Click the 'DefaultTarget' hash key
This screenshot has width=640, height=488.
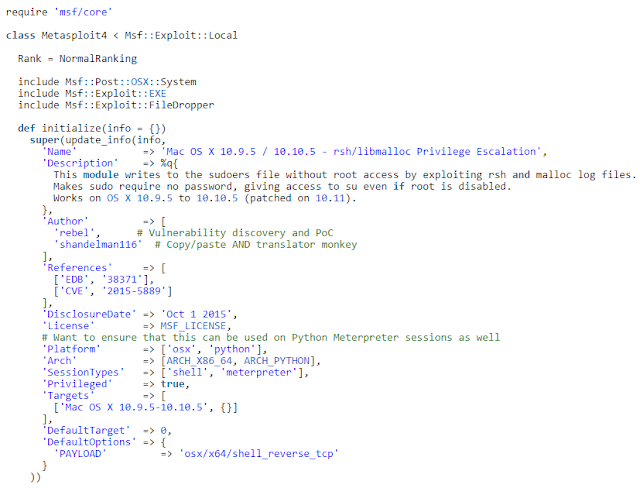[86, 430]
